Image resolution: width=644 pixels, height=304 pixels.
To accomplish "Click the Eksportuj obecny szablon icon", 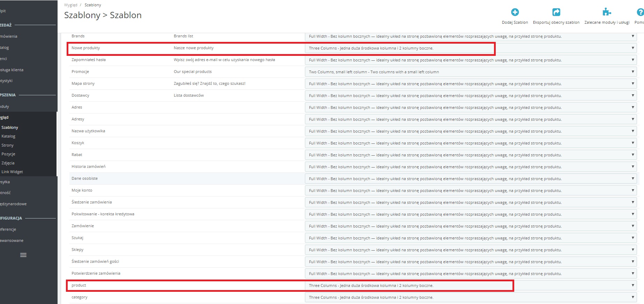I will tap(556, 12).
